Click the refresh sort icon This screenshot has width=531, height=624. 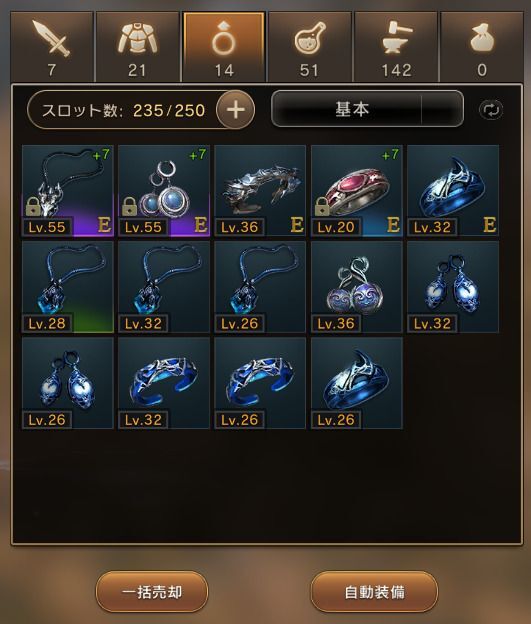click(491, 109)
